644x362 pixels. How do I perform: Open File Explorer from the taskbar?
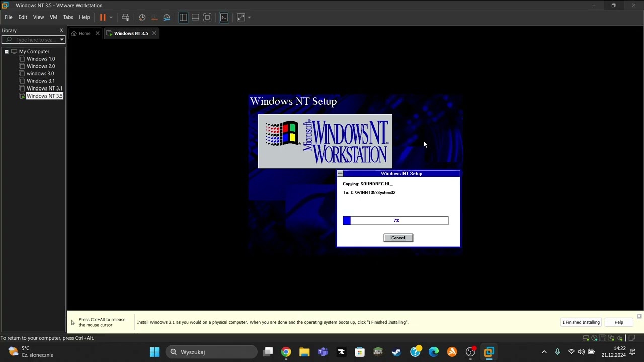[304, 352]
